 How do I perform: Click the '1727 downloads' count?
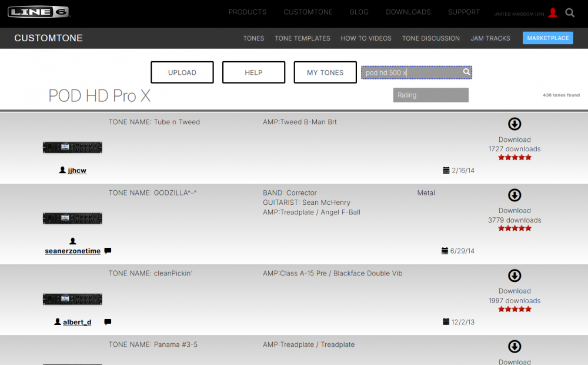(514, 149)
